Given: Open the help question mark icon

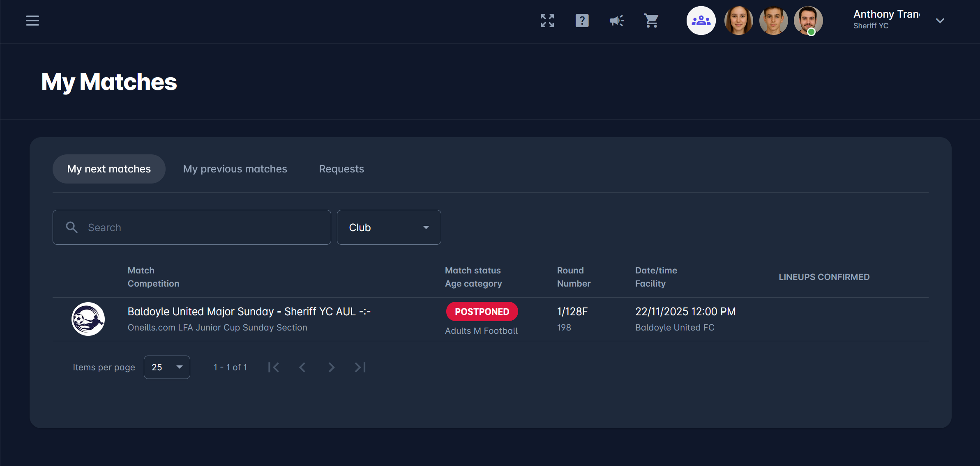Looking at the screenshot, I should coord(582,21).
